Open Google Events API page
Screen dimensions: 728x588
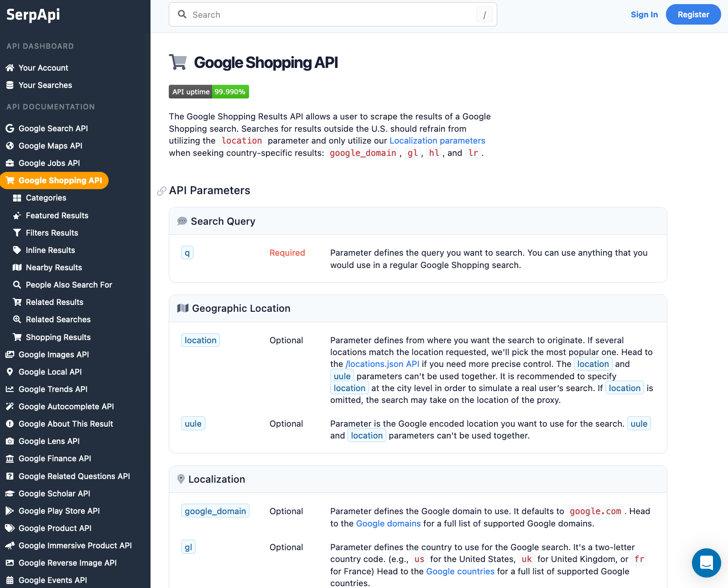(52, 580)
